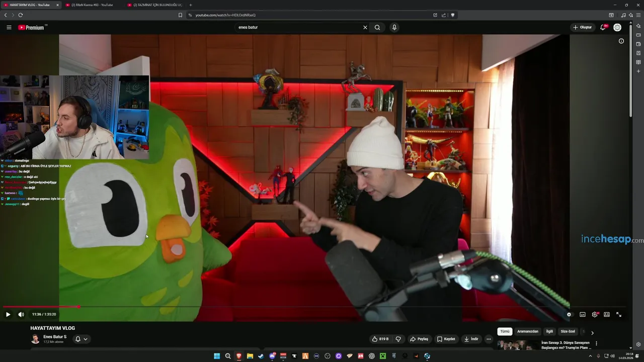
Task: Bookmark this page icon
Action: [180, 15]
